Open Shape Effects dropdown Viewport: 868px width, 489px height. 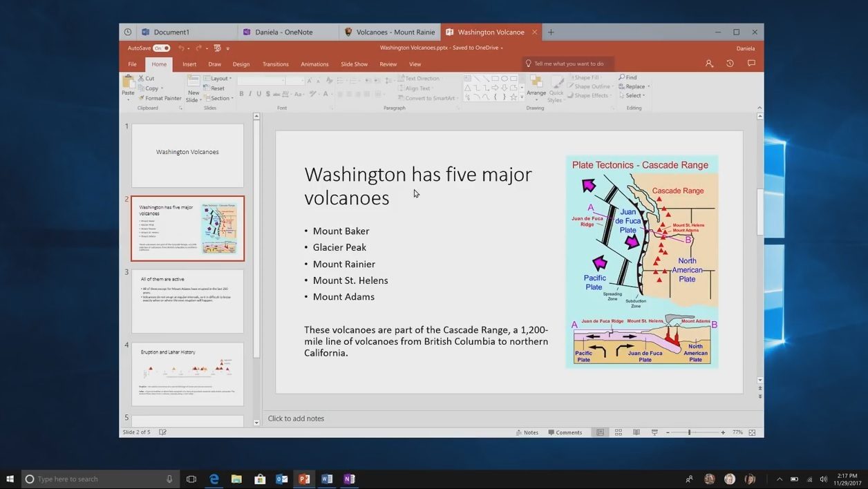coord(589,96)
